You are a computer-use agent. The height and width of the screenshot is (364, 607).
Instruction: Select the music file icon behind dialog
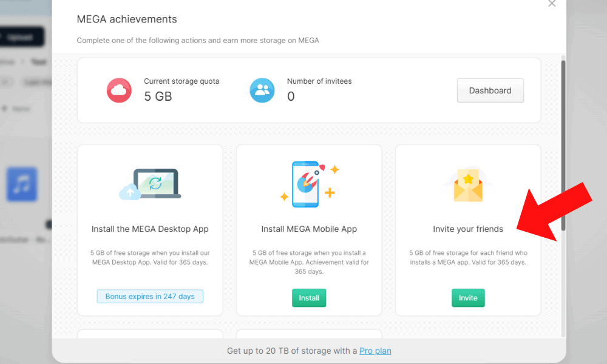22,184
